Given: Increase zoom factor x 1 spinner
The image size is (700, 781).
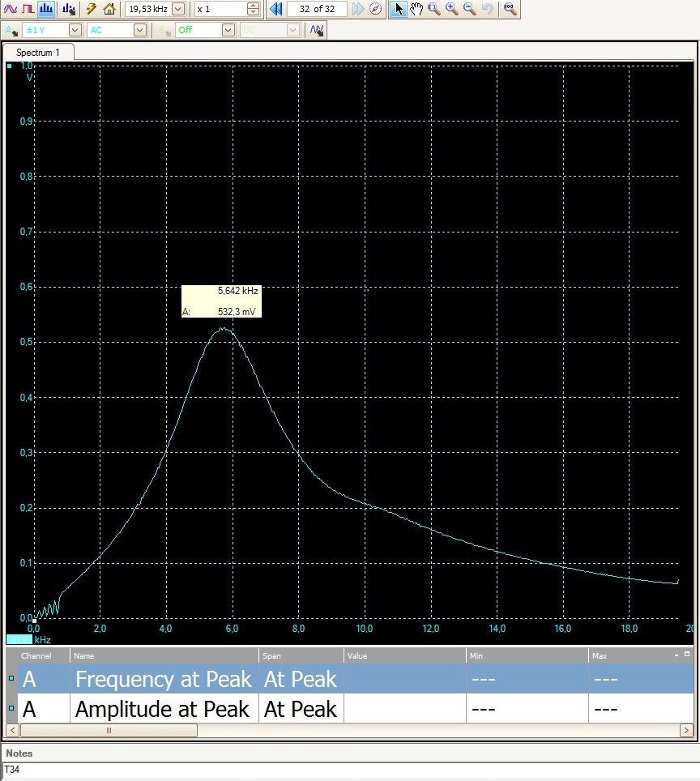Looking at the screenshot, I should (253, 6).
